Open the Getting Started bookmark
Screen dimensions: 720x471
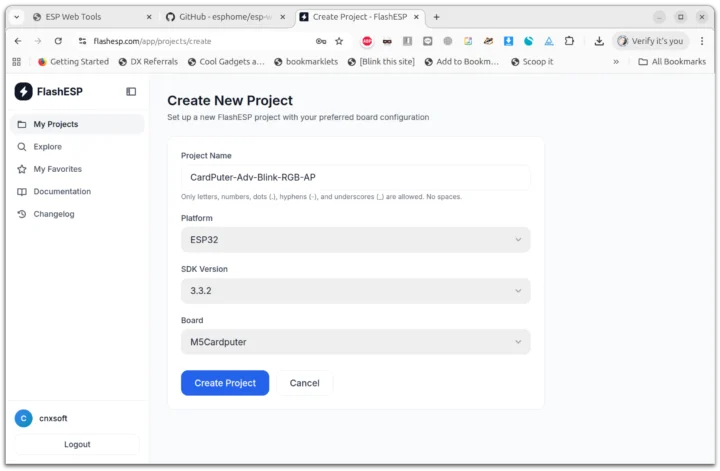point(73,62)
